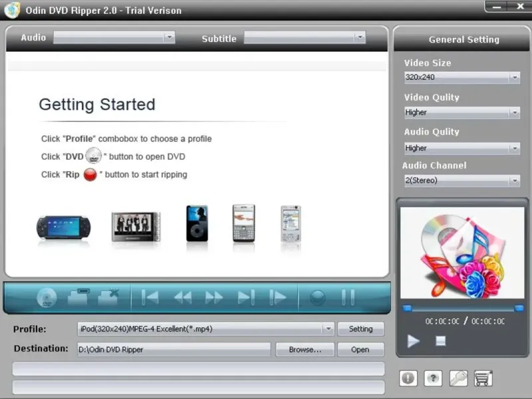Open the Subtitle dropdown
This screenshot has width=532, height=399.
(305, 37)
